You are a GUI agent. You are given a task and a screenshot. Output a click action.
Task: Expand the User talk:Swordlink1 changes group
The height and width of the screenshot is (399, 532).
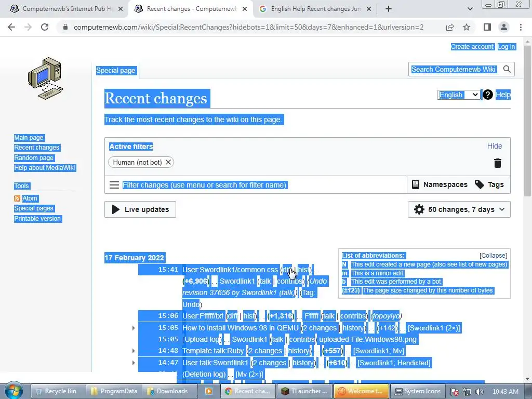click(134, 363)
